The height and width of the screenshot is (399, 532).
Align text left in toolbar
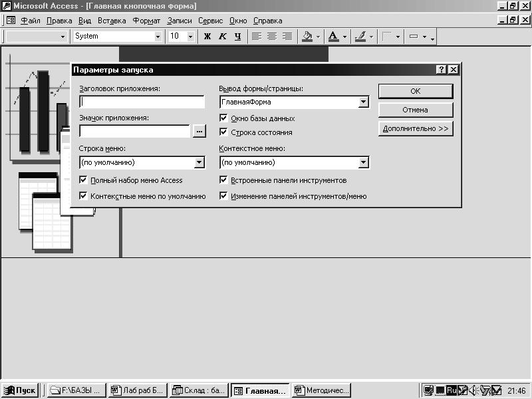257,37
